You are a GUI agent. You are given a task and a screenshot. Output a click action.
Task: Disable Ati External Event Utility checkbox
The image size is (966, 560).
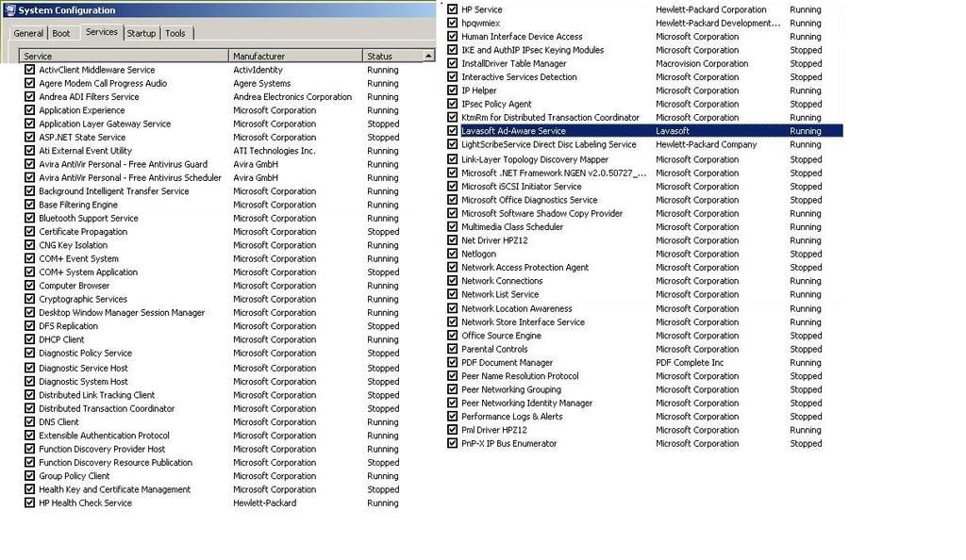coord(29,150)
